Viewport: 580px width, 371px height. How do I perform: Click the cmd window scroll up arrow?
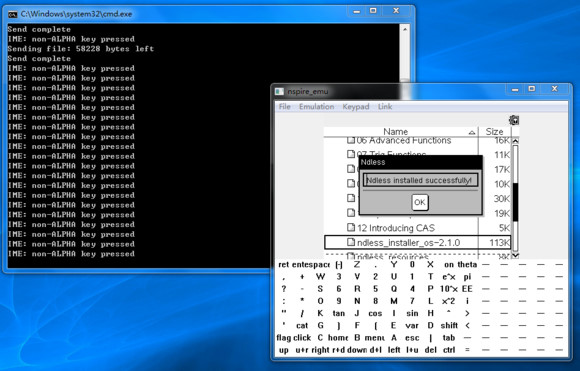[405, 29]
